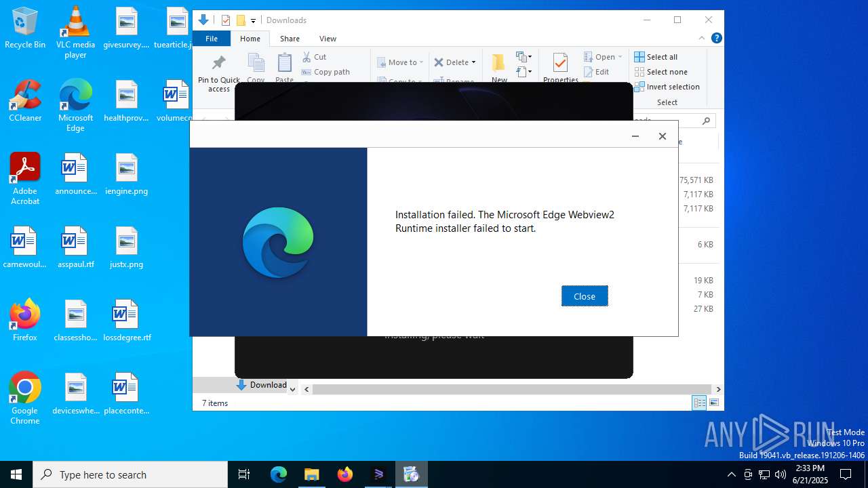This screenshot has height=488, width=868.
Task: Open Recycle Bin on desktop
Action: (x=25, y=28)
